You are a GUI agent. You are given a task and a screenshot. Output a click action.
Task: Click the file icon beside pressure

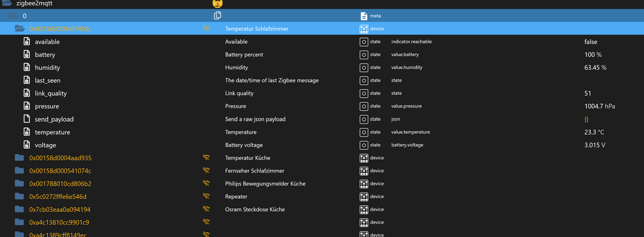pyautogui.click(x=26, y=106)
